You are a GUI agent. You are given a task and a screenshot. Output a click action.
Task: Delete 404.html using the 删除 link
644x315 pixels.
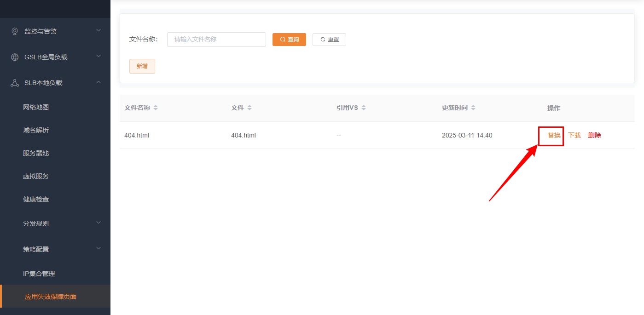click(594, 135)
